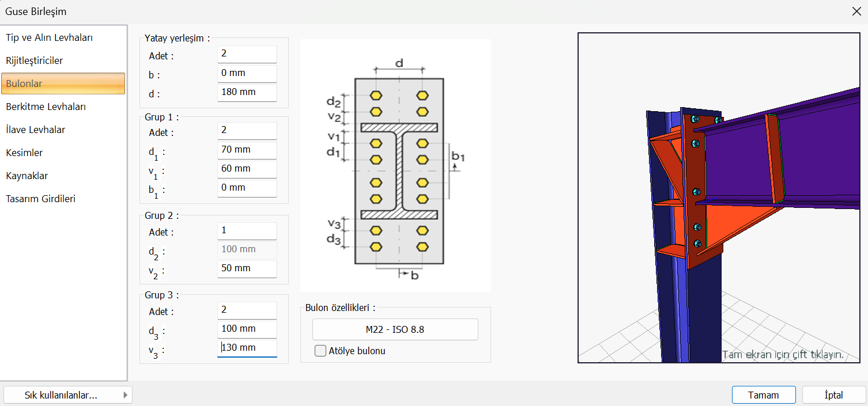Viewport: 868px width, 406px height.
Task: Click the Tamam button to confirm
Action: 763,395
